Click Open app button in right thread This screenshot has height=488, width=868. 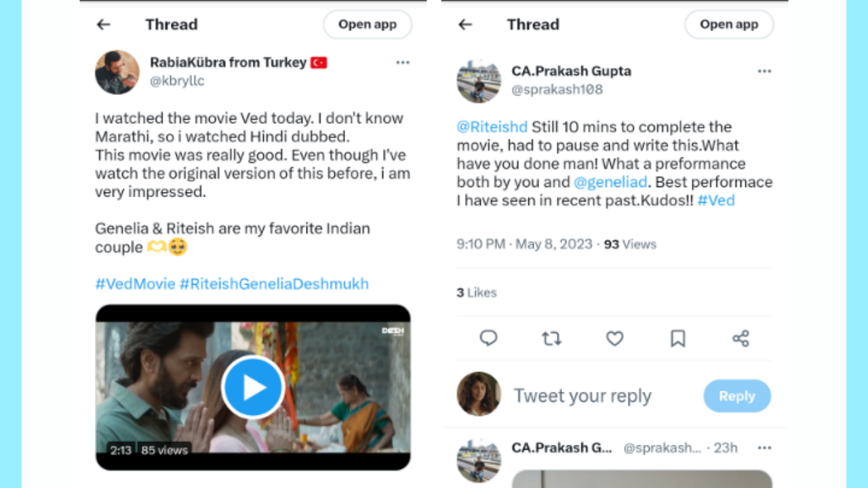pos(729,24)
